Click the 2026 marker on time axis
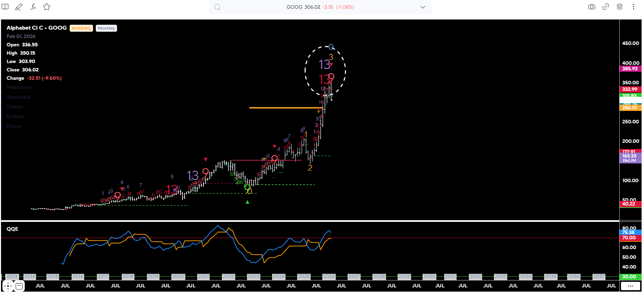 coord(329,276)
